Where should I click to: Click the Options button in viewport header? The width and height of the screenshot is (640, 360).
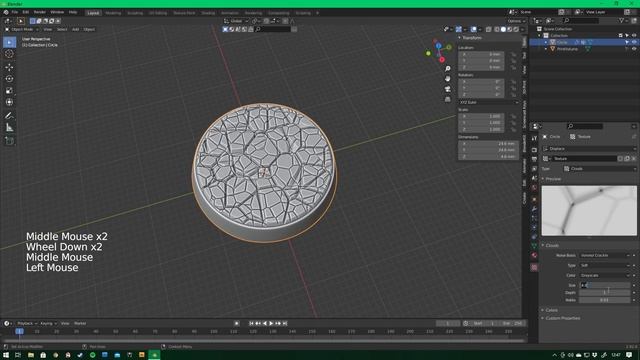tap(516, 21)
